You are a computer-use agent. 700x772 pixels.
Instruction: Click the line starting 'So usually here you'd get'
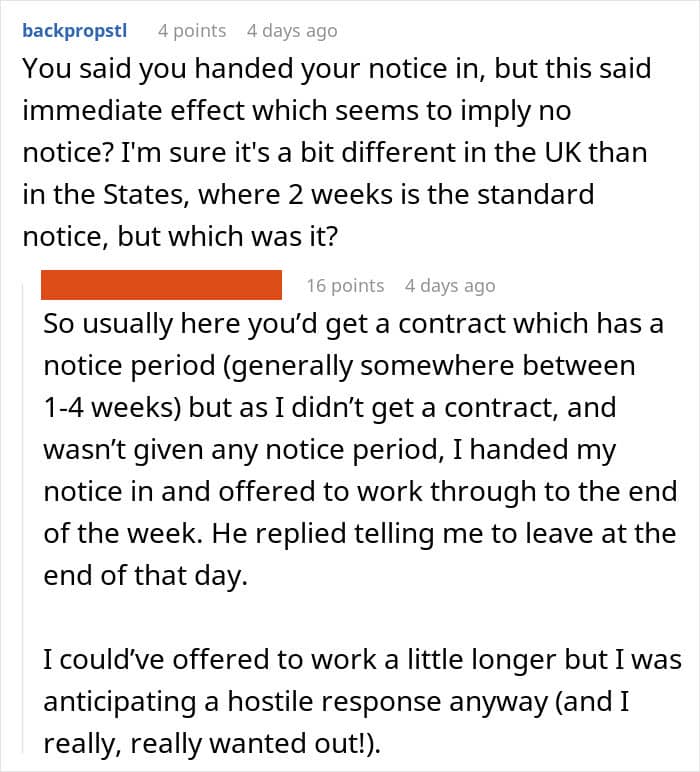click(353, 324)
